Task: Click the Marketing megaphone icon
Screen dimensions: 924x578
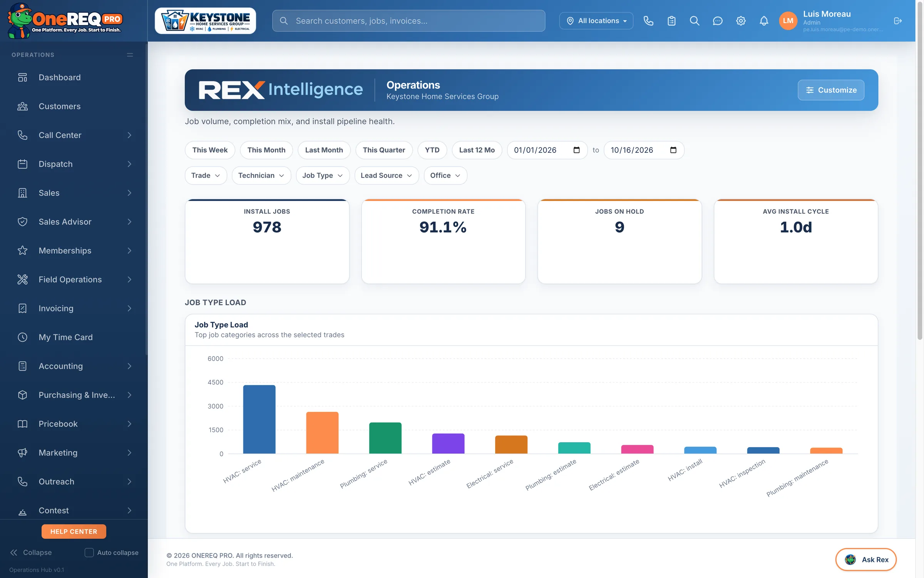Action: pyautogui.click(x=23, y=453)
